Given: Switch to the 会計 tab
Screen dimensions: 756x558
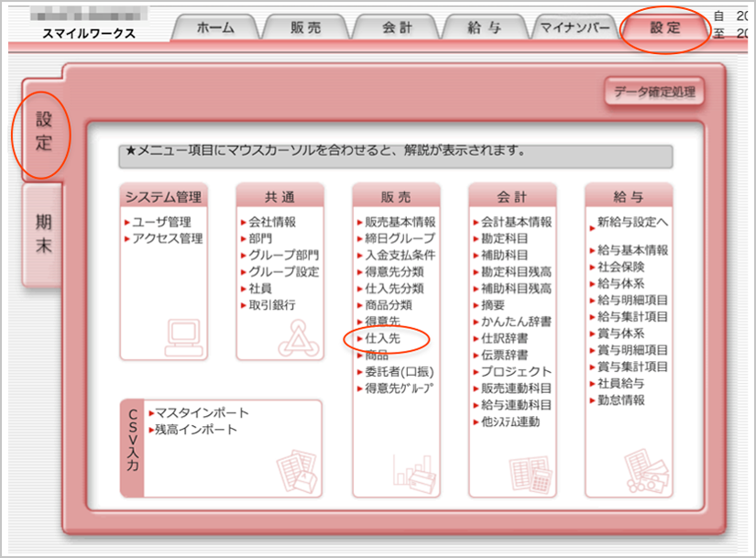Looking at the screenshot, I should tap(396, 28).
